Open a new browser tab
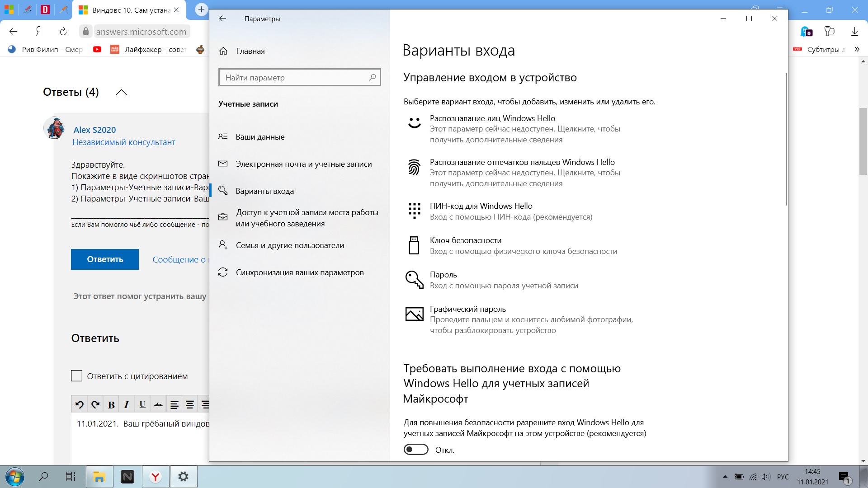Image resolution: width=868 pixels, height=488 pixels. tap(201, 9)
